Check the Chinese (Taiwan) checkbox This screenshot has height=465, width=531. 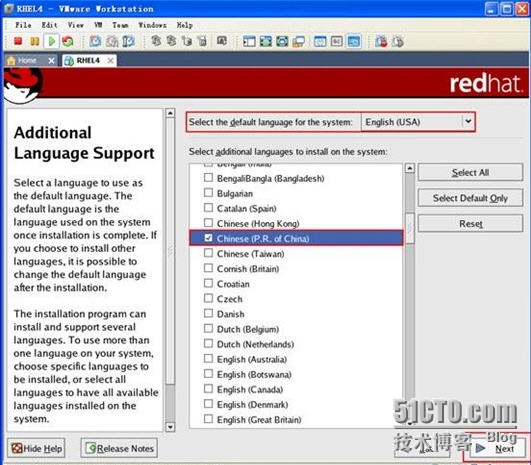coord(208,253)
